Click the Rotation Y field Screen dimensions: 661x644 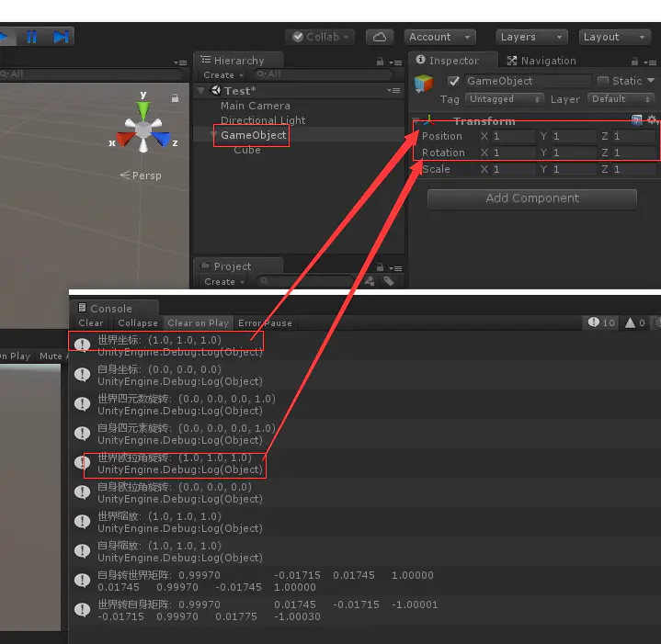574,153
